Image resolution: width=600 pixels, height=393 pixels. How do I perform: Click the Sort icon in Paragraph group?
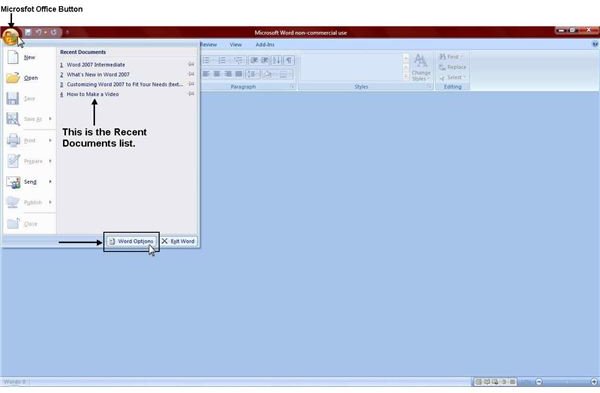277,60
